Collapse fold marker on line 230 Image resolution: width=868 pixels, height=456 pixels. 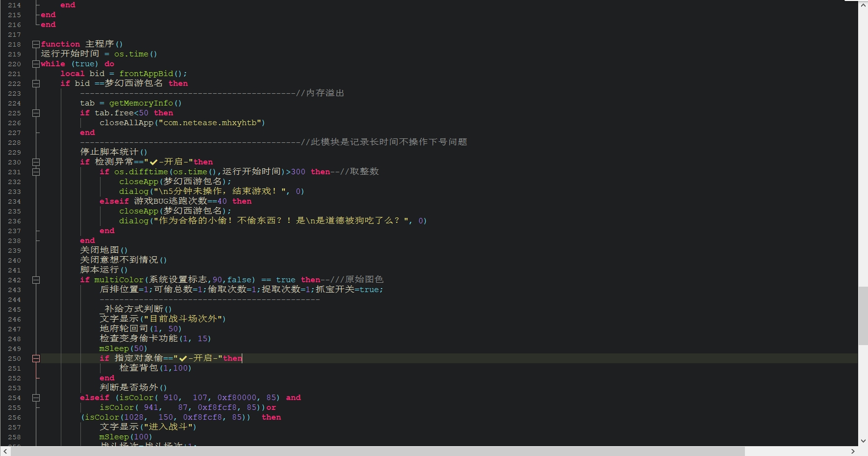[x=36, y=162]
